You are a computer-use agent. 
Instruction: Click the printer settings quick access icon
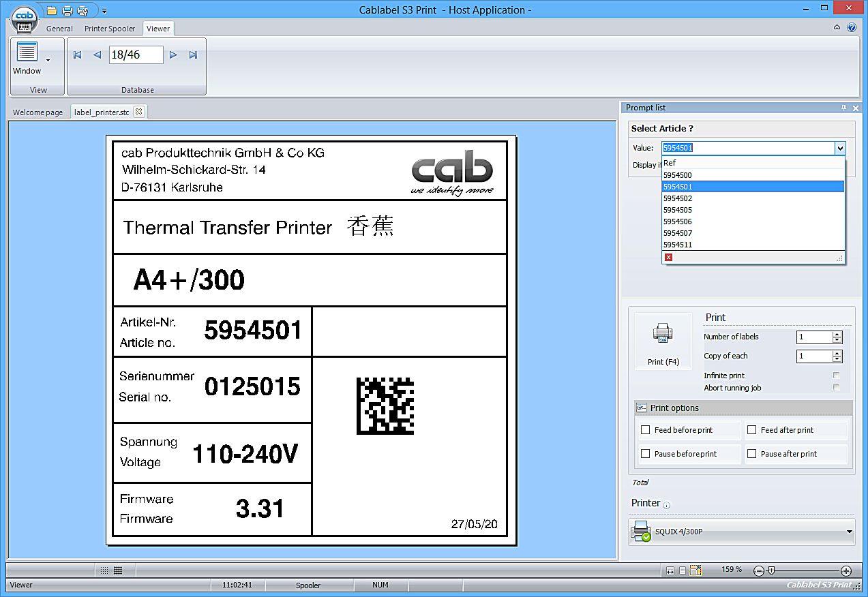[83, 10]
